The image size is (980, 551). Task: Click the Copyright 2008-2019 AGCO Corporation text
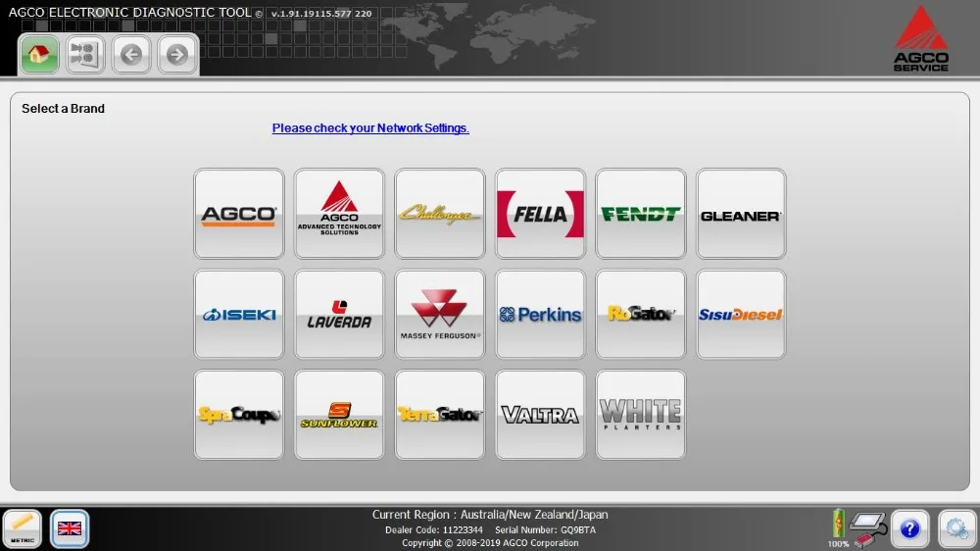coord(490,543)
